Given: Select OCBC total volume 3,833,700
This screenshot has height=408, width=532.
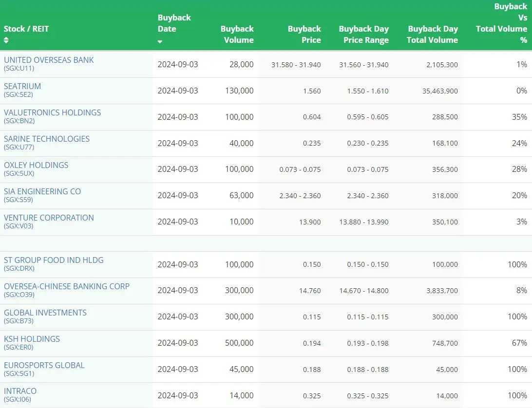Looking at the screenshot, I should point(442,291).
